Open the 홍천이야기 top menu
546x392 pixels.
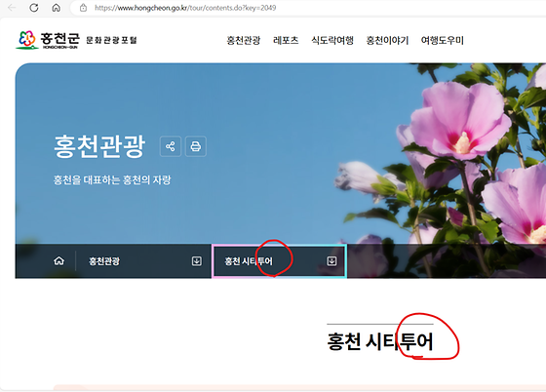[387, 40]
